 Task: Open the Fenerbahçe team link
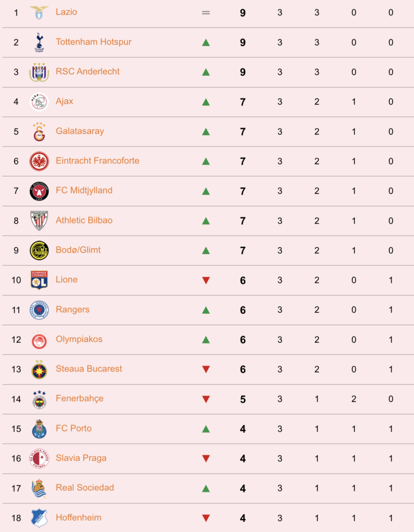[x=80, y=398]
